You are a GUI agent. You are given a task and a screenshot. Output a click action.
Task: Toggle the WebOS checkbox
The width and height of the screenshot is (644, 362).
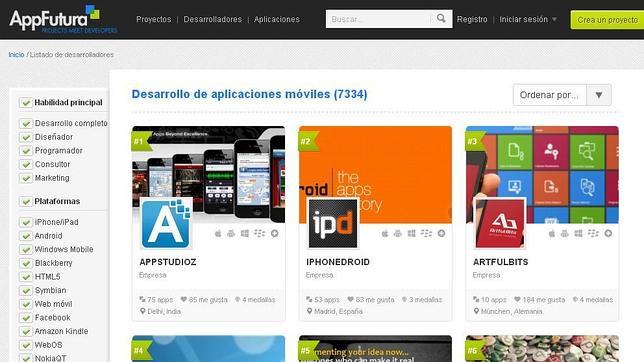pos(25,345)
